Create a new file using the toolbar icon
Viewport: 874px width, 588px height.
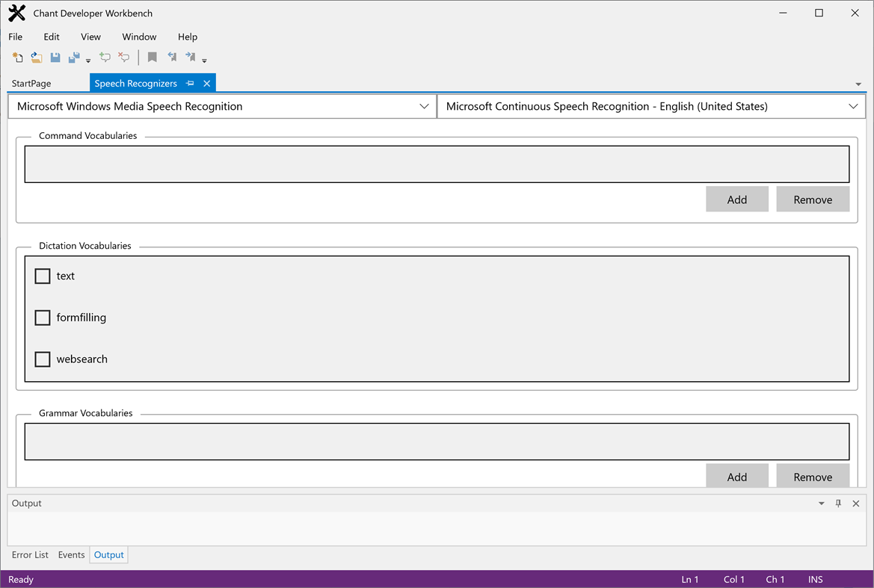click(16, 57)
